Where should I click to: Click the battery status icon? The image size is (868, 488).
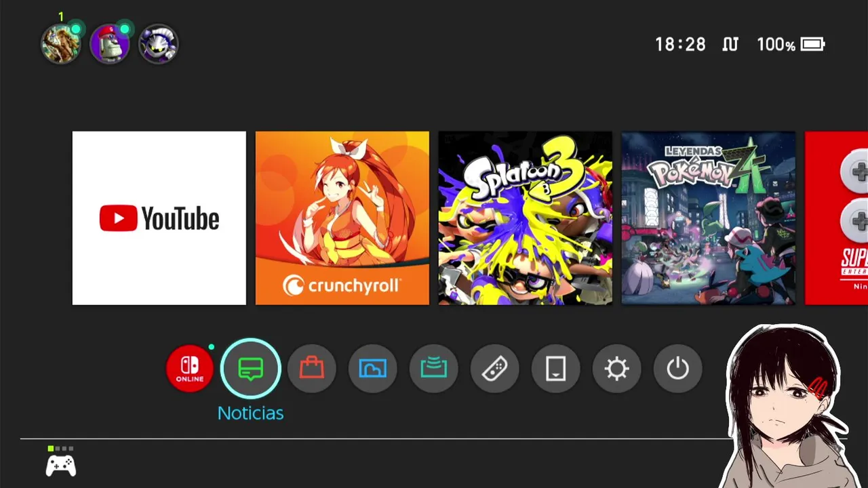(813, 45)
